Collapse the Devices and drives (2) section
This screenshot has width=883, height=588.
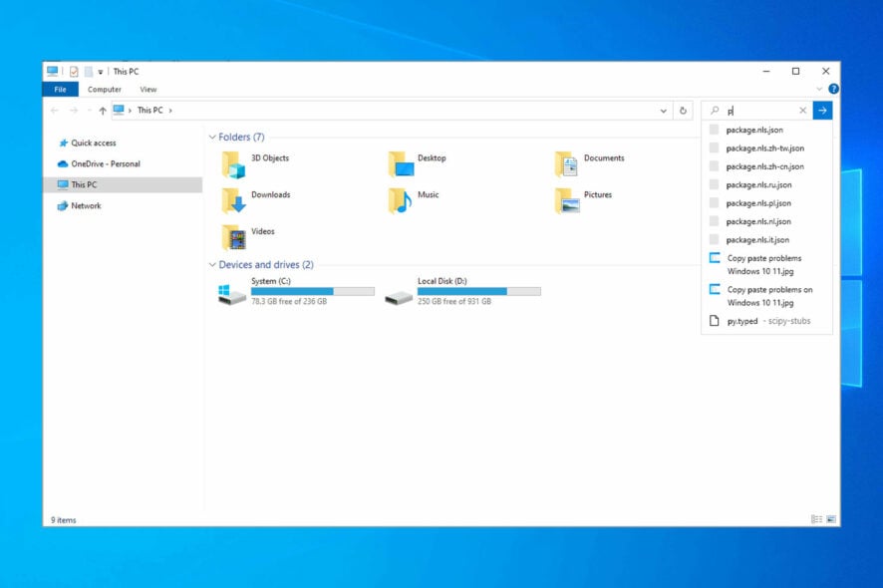tap(210, 264)
